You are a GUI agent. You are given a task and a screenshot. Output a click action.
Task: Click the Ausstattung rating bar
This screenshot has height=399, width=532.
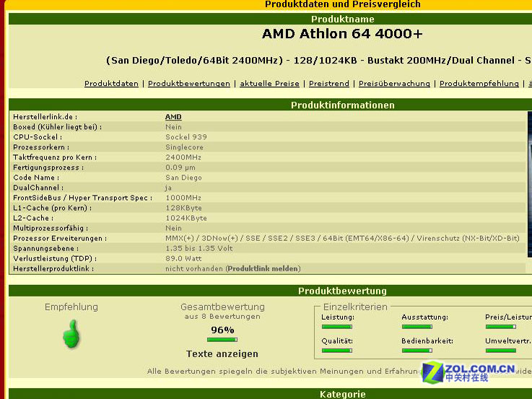pos(417,327)
